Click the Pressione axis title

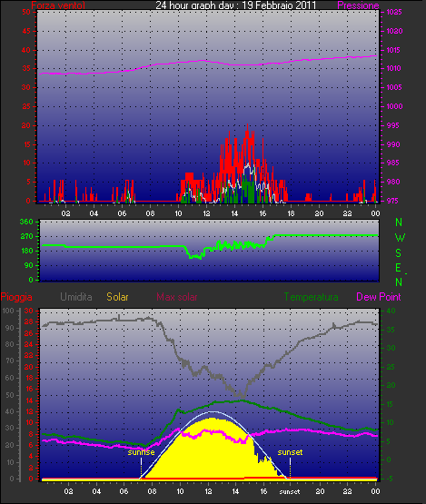(x=358, y=5)
